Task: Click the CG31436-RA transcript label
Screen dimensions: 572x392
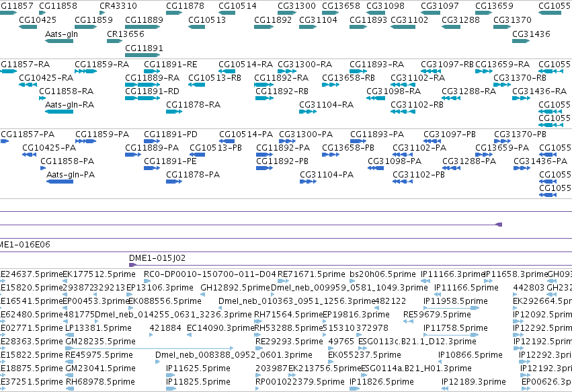Action: tap(540, 91)
